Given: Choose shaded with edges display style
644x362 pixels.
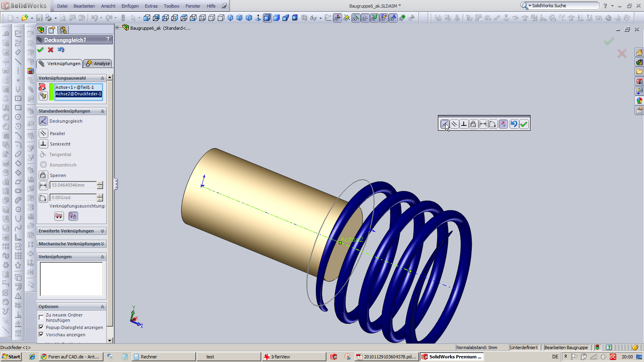Looking at the screenshot, I should (x=267, y=18).
